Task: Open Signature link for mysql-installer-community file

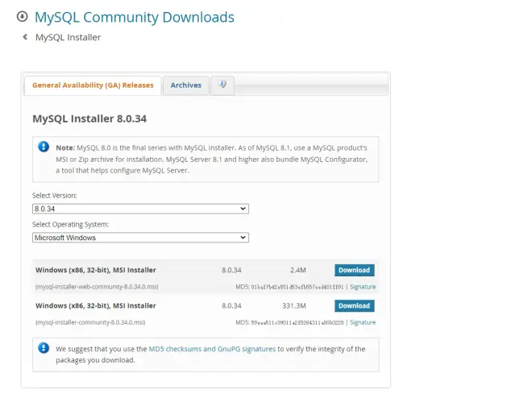Action: click(363, 322)
